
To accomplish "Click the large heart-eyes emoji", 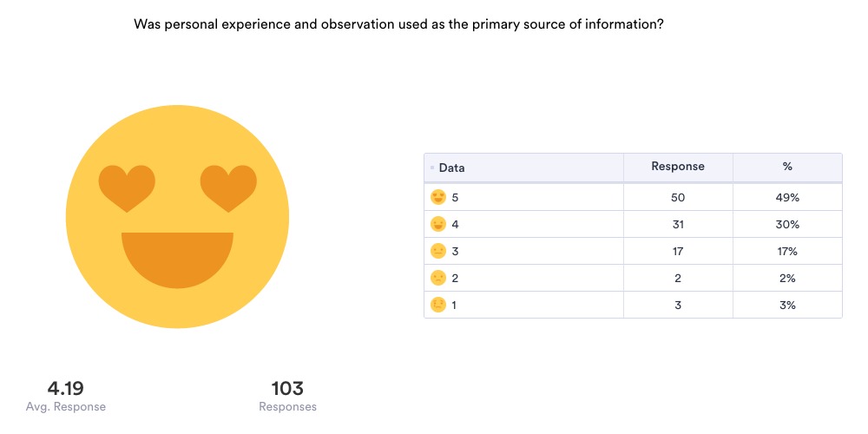I will tap(177, 217).
